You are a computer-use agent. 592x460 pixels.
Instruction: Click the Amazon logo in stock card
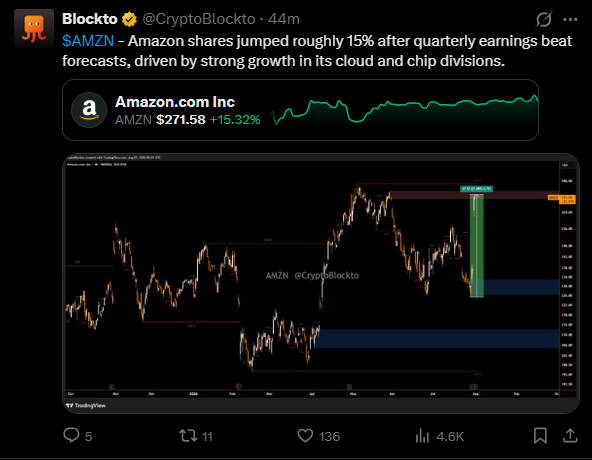(x=89, y=110)
